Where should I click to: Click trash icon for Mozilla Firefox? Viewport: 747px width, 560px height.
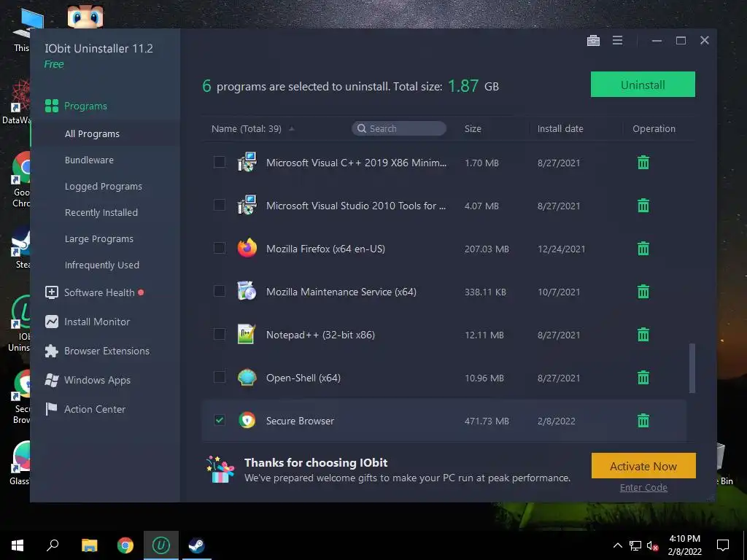(643, 248)
